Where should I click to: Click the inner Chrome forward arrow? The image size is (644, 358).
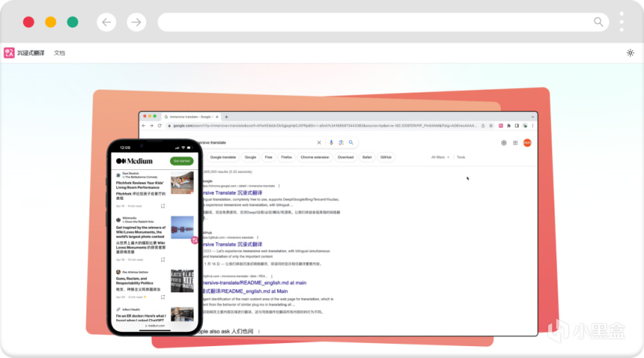pos(151,126)
